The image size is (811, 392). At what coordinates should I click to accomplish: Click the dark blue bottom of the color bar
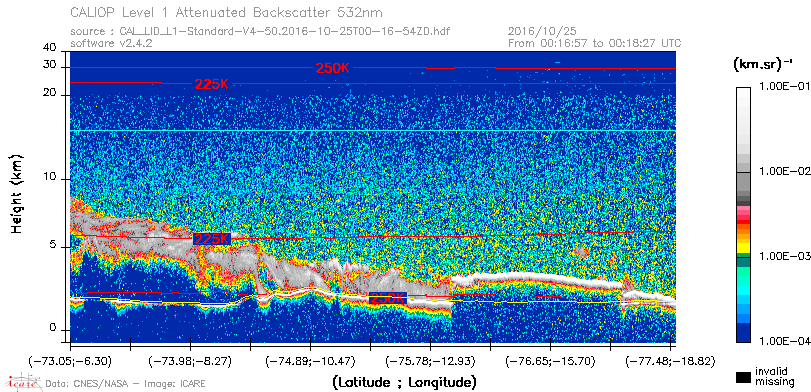[743, 333]
